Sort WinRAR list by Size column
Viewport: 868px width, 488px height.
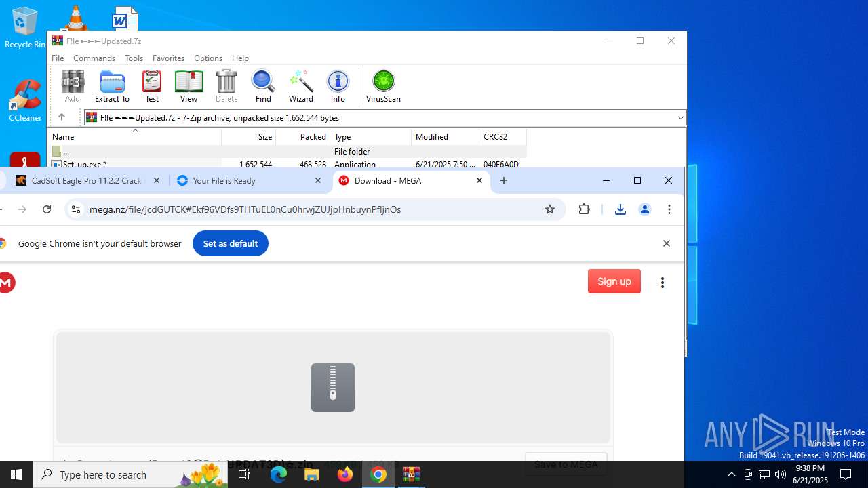pyautogui.click(x=249, y=137)
